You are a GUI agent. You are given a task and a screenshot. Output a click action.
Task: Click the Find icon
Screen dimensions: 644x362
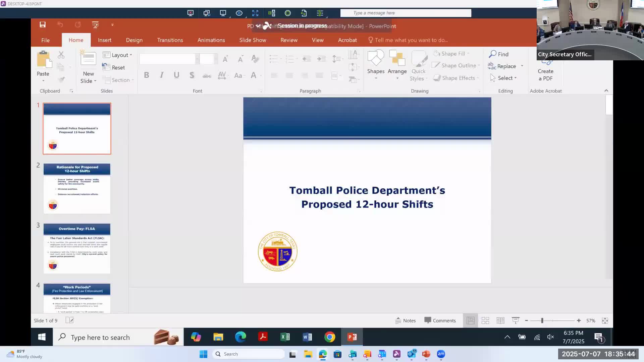coord(499,54)
